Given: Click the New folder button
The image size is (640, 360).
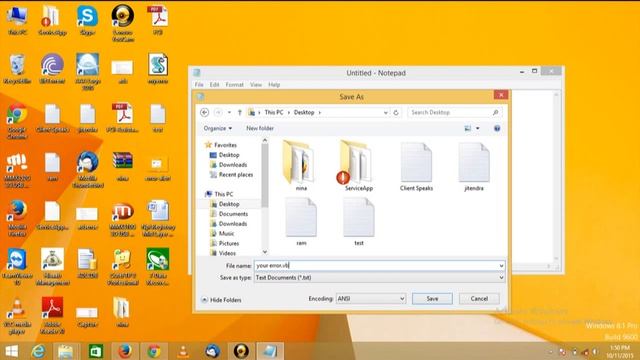Looking at the screenshot, I should (260, 128).
